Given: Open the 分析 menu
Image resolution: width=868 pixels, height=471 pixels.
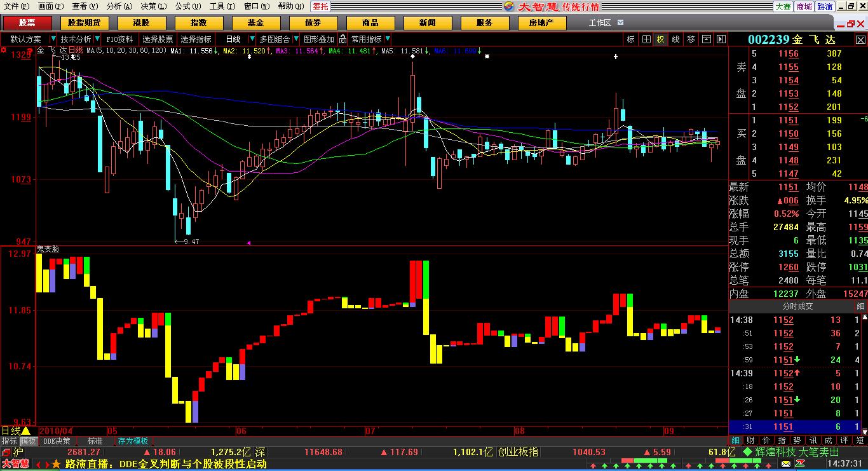Looking at the screenshot, I should point(119,6).
